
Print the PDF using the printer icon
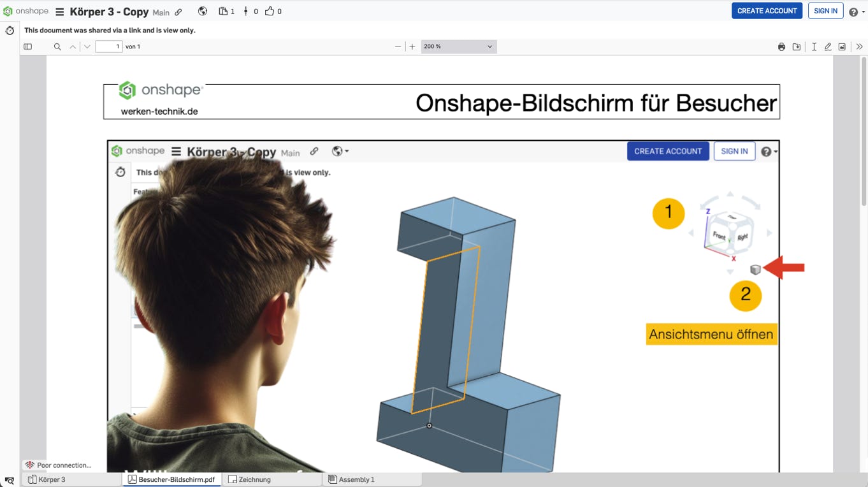(x=781, y=47)
